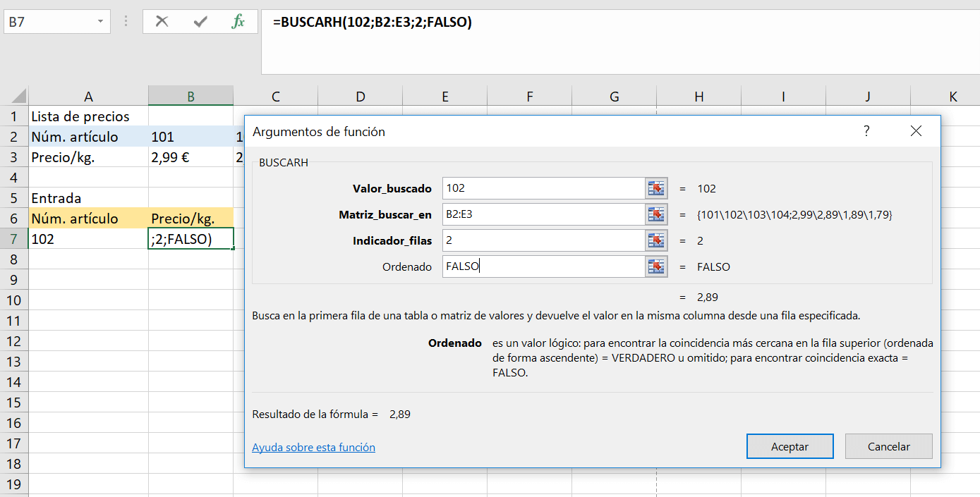The image size is (980, 497).
Task: Open the Name Box dropdown arrow
Action: (x=99, y=23)
